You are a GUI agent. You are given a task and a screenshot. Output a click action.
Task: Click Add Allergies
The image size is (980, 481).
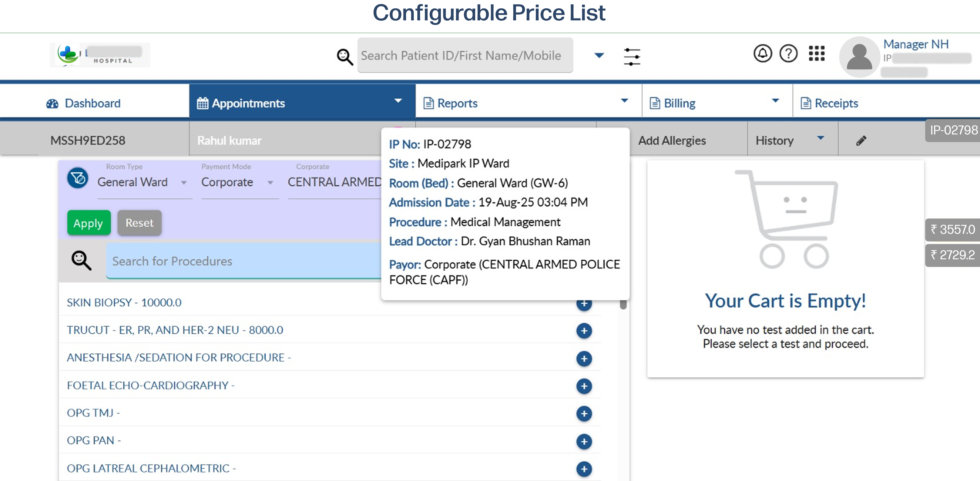672,141
